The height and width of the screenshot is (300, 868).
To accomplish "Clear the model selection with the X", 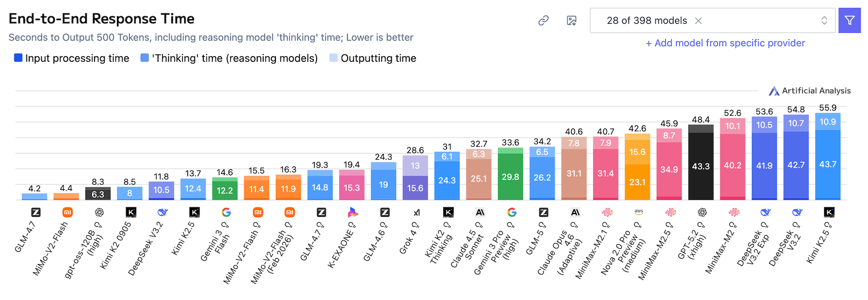I will click(x=699, y=21).
